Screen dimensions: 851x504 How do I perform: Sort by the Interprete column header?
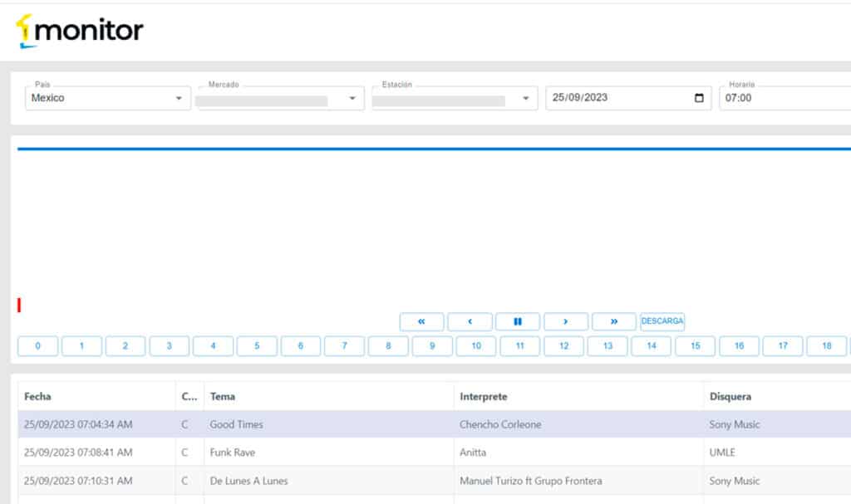pyautogui.click(x=483, y=397)
